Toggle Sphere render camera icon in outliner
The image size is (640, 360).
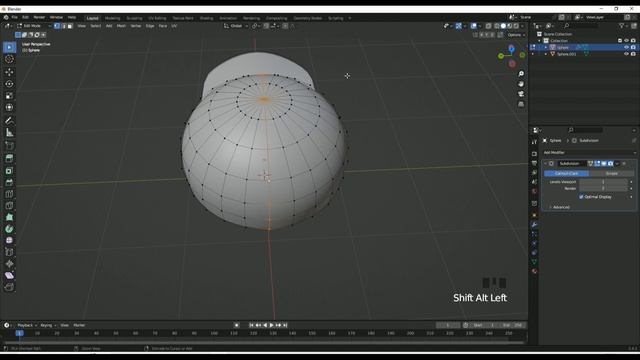point(633,47)
